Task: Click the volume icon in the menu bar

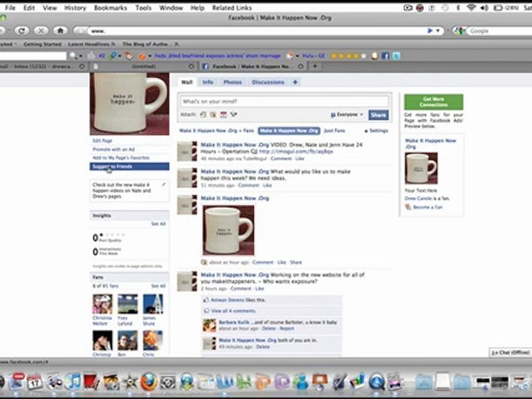Action: [484, 7]
